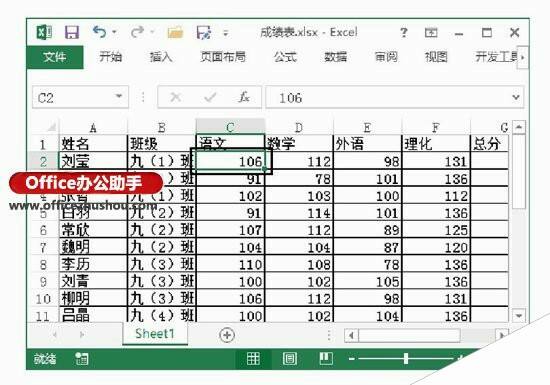Switch to Normal view
Viewport: 550px width, 385px height.
pyautogui.click(x=253, y=358)
